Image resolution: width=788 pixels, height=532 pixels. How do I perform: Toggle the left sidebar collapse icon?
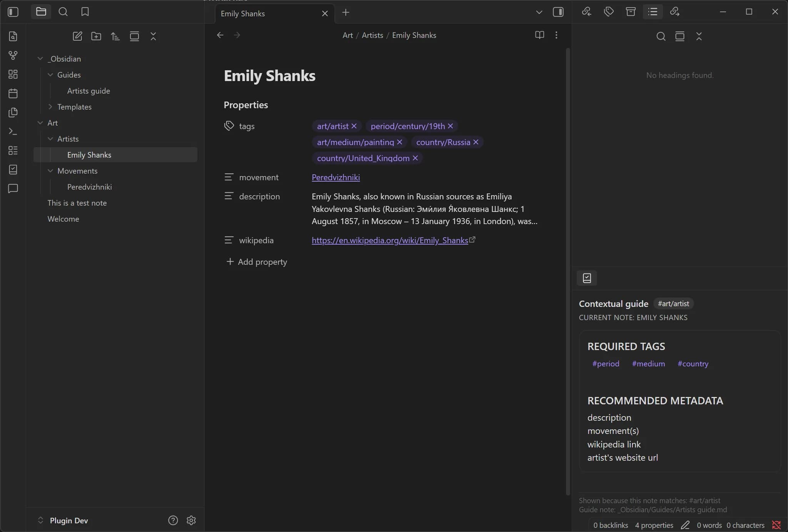point(13,12)
